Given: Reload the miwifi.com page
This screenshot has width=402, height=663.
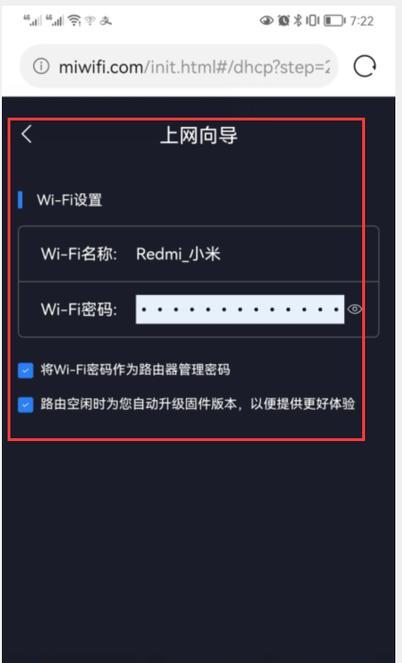Looking at the screenshot, I should pyautogui.click(x=364, y=66).
